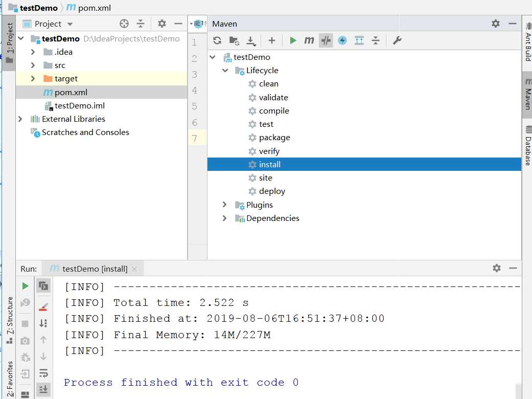Click 'Total time: 2.522 s' console line

tap(181, 302)
